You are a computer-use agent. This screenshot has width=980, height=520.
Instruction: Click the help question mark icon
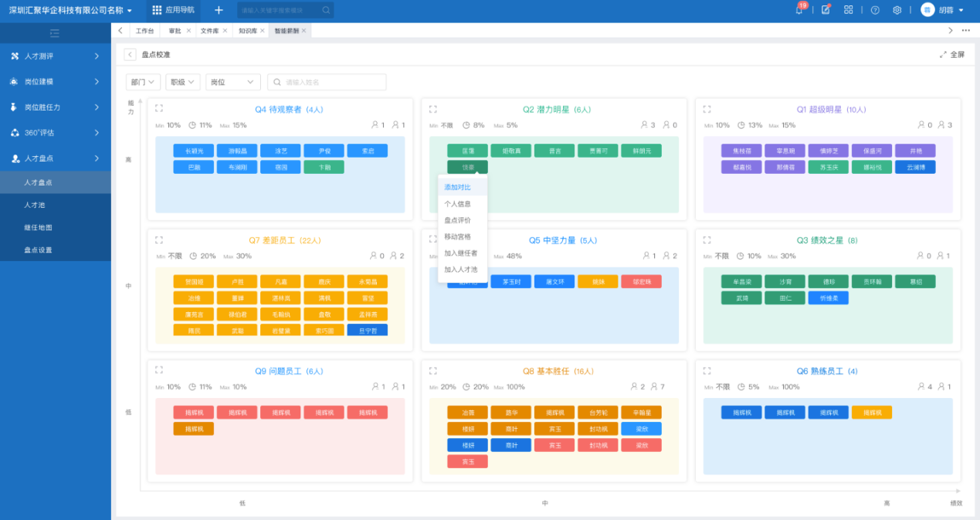875,10
